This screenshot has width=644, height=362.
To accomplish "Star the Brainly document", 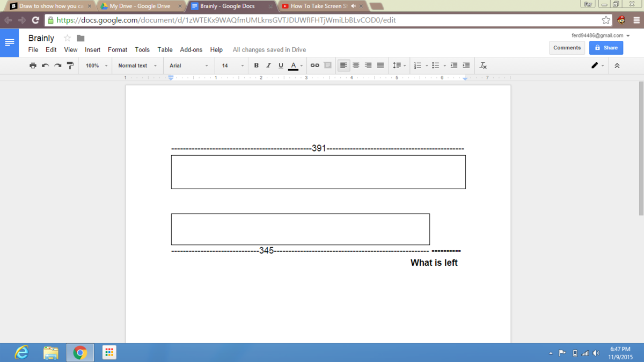I will (68, 38).
